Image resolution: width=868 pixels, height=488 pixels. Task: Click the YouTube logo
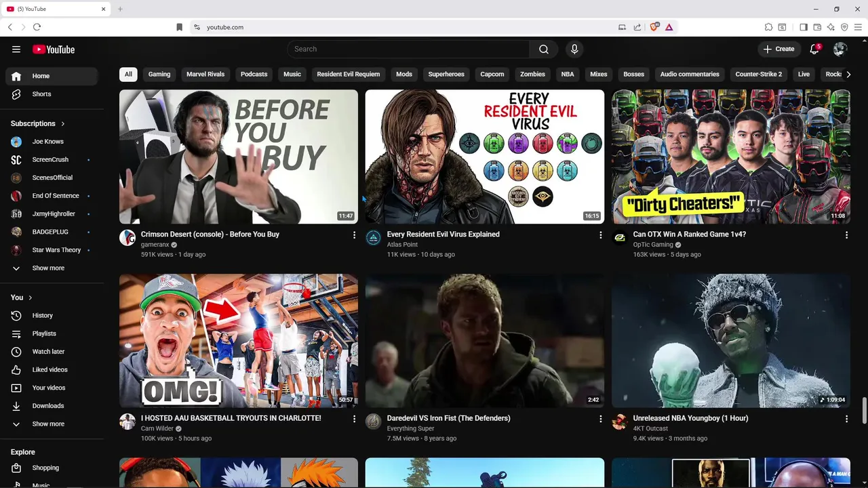[x=54, y=49]
